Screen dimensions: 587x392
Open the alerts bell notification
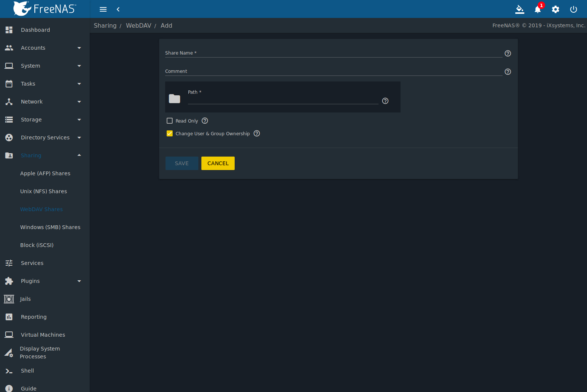pyautogui.click(x=538, y=10)
